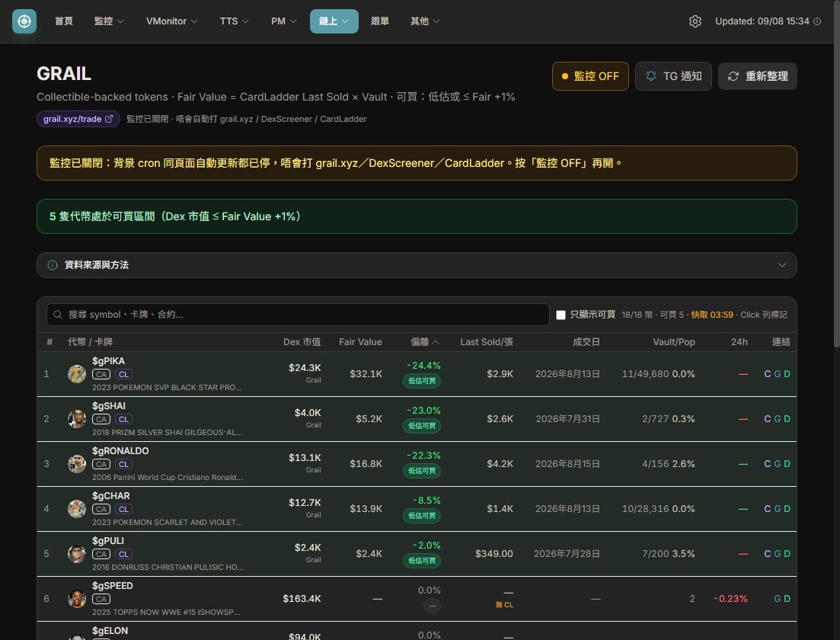Click the TG 通知 button
This screenshot has height=640, width=840.
coord(673,76)
